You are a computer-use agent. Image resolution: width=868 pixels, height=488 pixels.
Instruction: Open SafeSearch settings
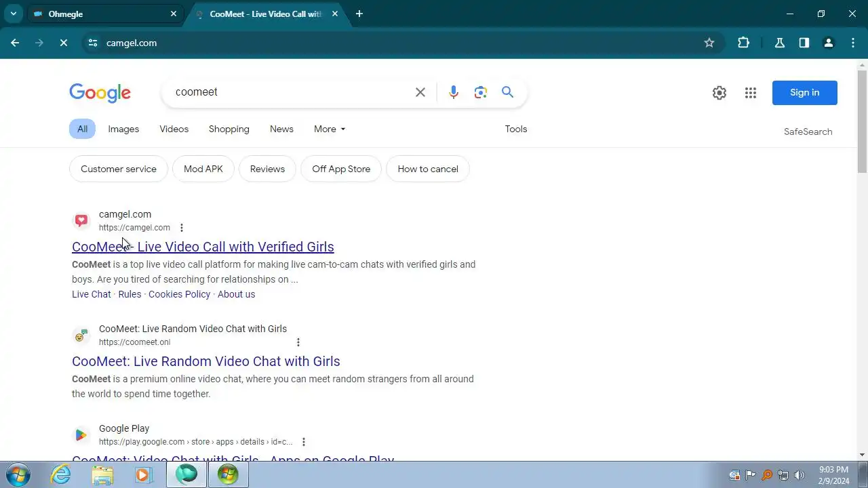pos(808,131)
